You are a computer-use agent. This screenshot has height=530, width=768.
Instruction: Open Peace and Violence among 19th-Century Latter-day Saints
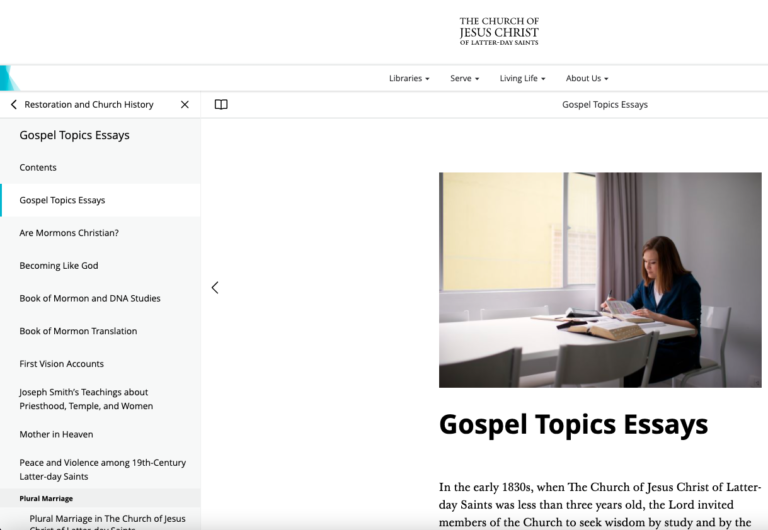click(102, 468)
